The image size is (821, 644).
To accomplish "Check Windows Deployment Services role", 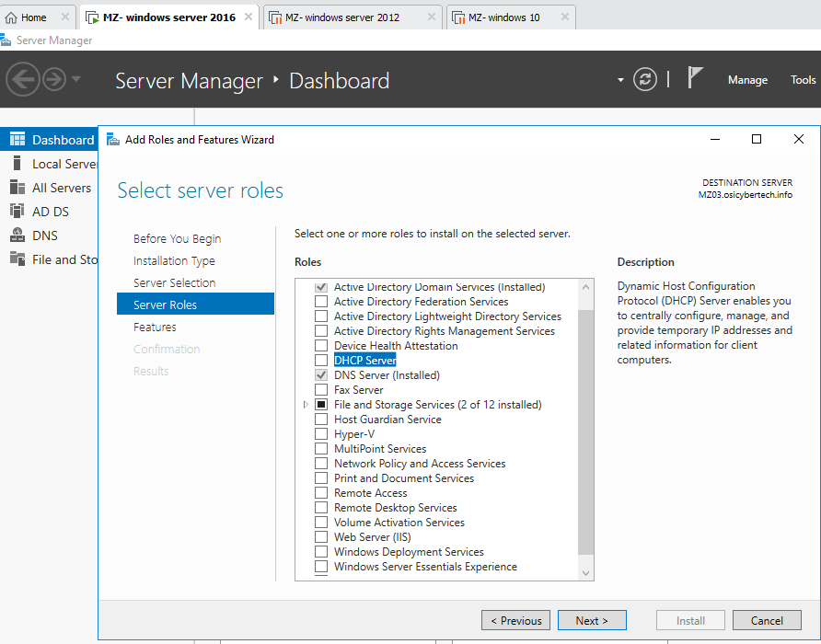I will tap(321, 551).
